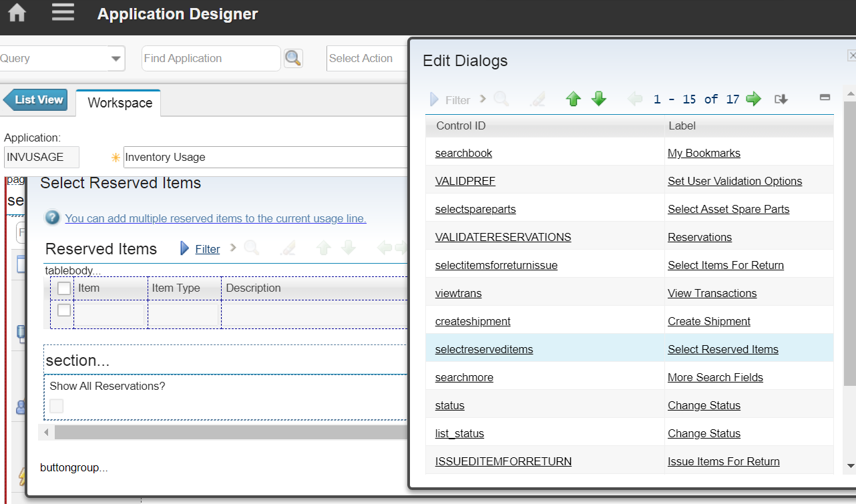The image size is (856, 504).
Task: Open the Select Action dropdown
Action: pyautogui.click(x=367, y=58)
